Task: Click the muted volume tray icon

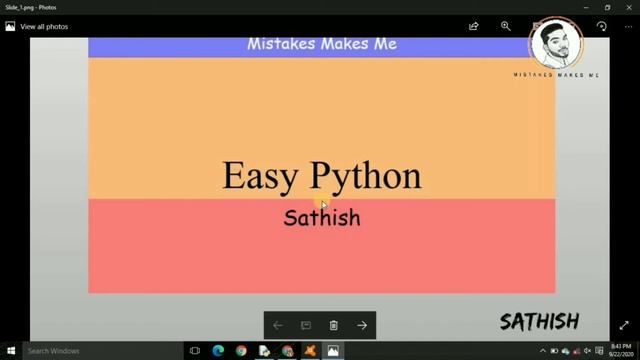Action: (587, 351)
